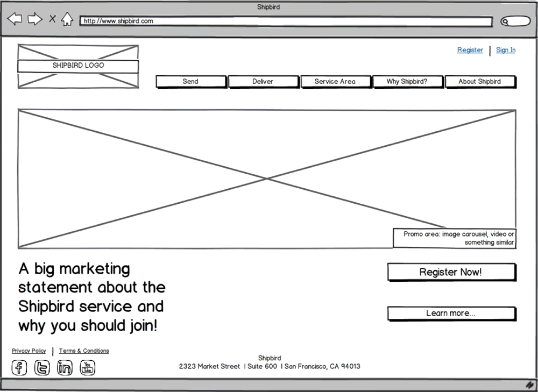This screenshot has width=538, height=392.
Task: Go to the browser home icon
Action: [67, 19]
